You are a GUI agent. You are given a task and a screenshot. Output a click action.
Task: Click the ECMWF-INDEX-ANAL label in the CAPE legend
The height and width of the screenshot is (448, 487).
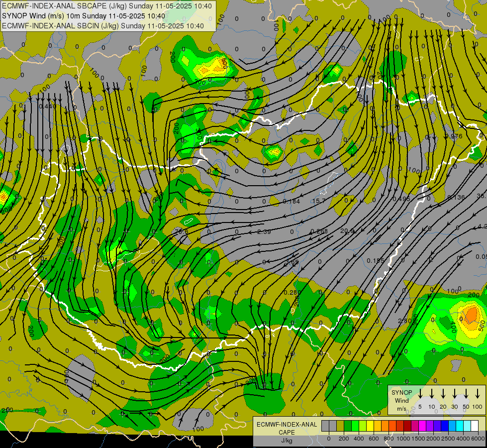pyautogui.click(x=287, y=425)
